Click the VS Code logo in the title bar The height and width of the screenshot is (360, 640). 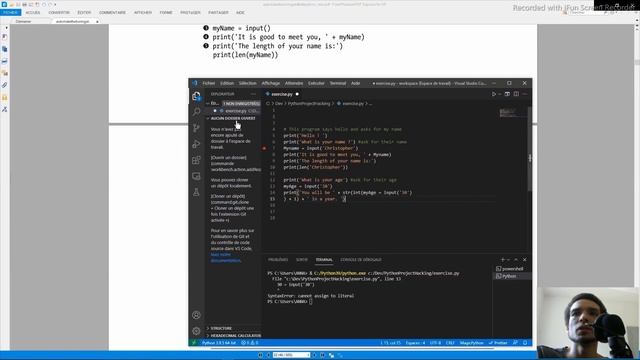pyautogui.click(x=195, y=83)
